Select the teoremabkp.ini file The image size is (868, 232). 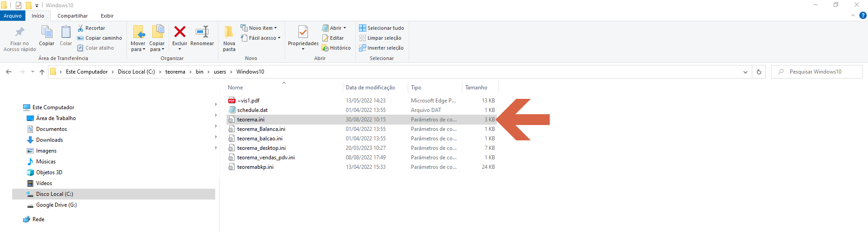[x=362, y=167]
